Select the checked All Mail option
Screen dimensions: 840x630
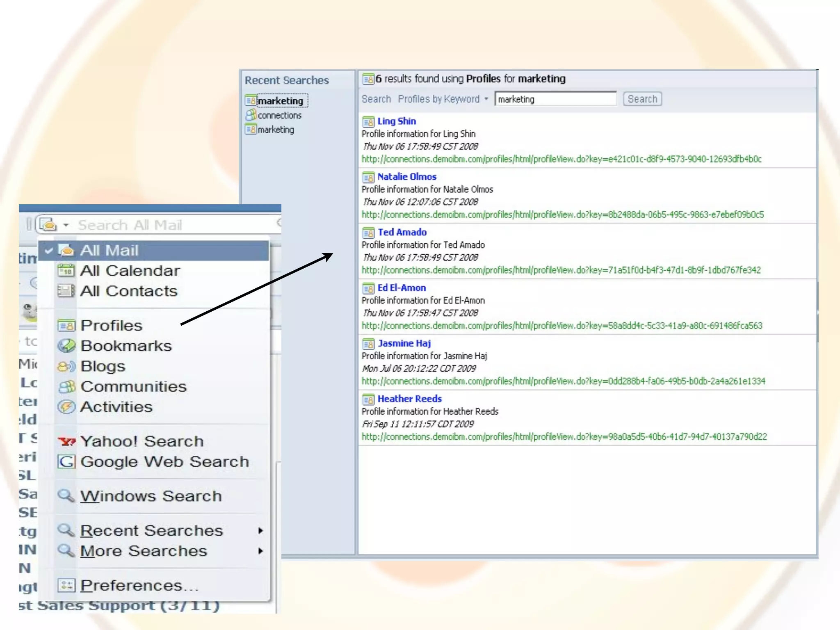[x=109, y=250]
